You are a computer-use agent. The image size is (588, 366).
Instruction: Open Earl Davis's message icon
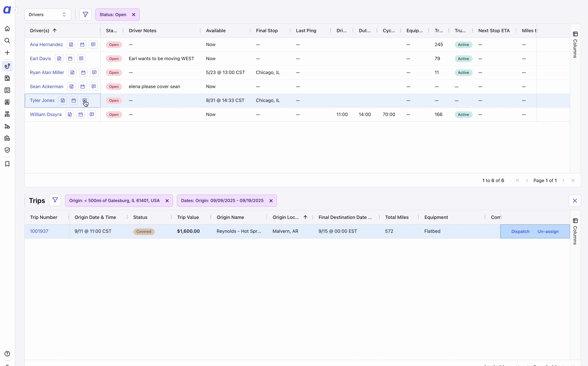coord(81,59)
